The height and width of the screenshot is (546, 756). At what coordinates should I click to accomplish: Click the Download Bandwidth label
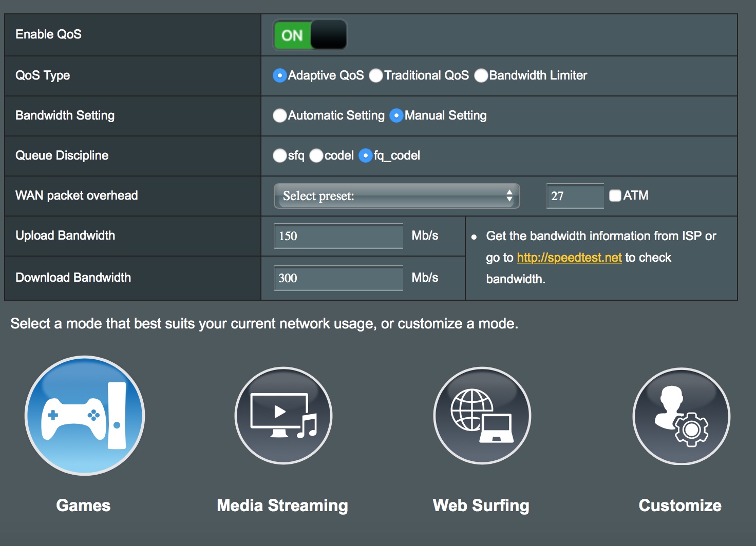73,278
